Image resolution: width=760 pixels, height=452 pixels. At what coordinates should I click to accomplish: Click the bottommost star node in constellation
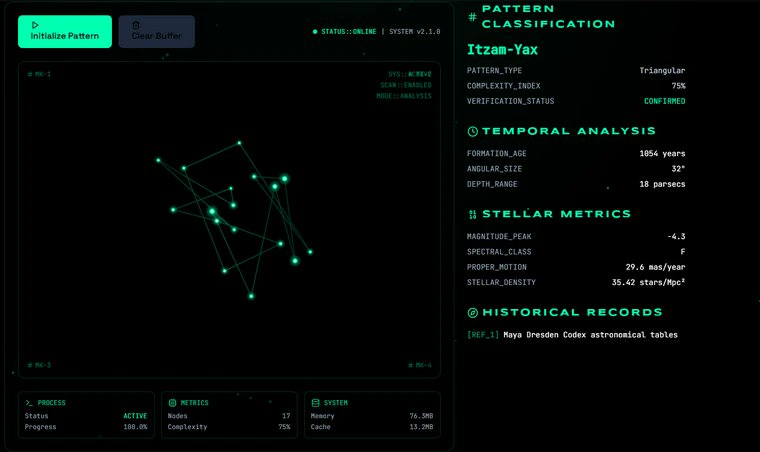pyautogui.click(x=251, y=296)
